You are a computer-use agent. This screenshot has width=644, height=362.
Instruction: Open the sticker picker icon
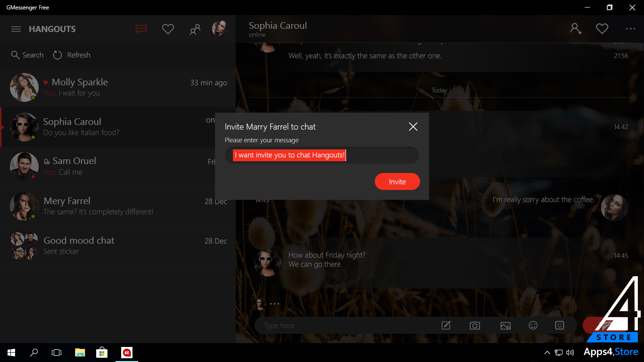pos(560,325)
